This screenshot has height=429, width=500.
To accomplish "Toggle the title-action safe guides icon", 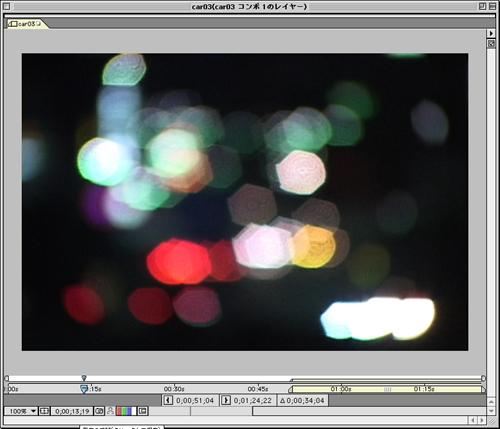I will (x=44, y=411).
